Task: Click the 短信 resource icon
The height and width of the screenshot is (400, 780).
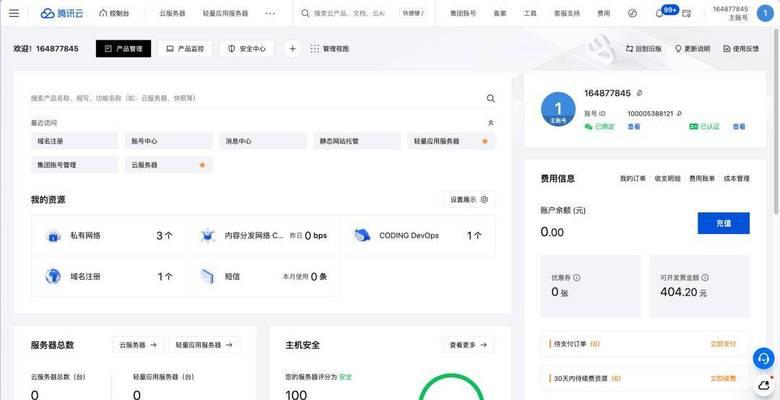Action: tap(207, 277)
